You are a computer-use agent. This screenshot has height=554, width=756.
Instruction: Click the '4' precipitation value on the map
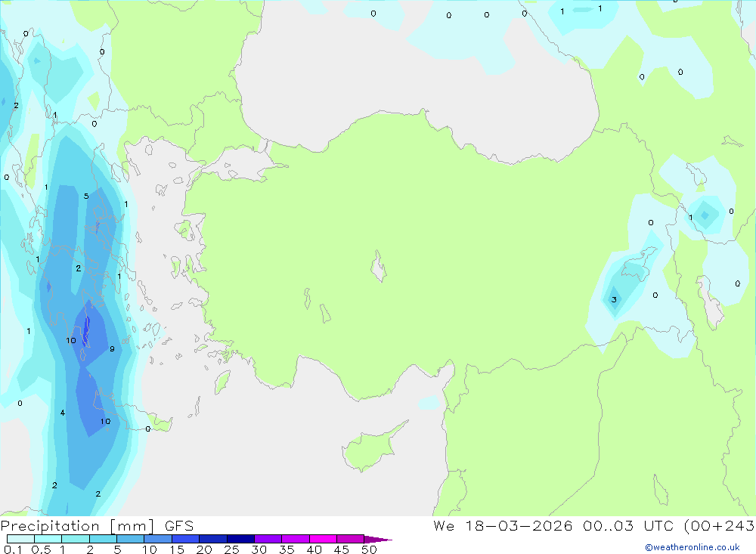[x=63, y=413]
